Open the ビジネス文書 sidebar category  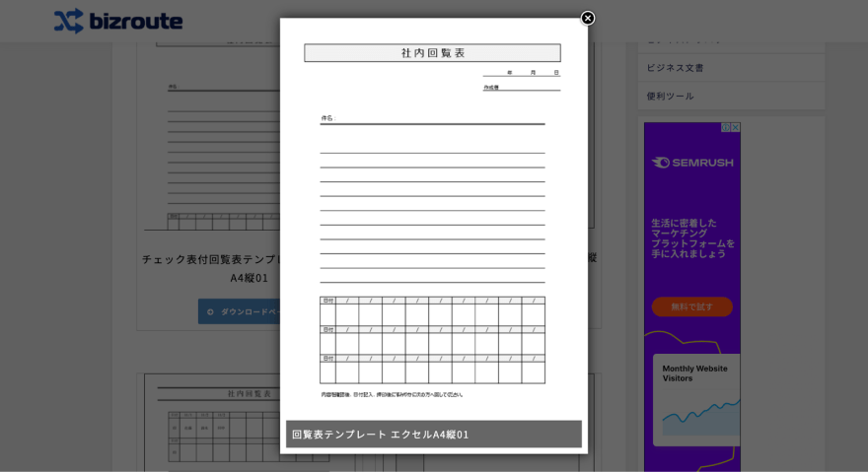click(676, 68)
